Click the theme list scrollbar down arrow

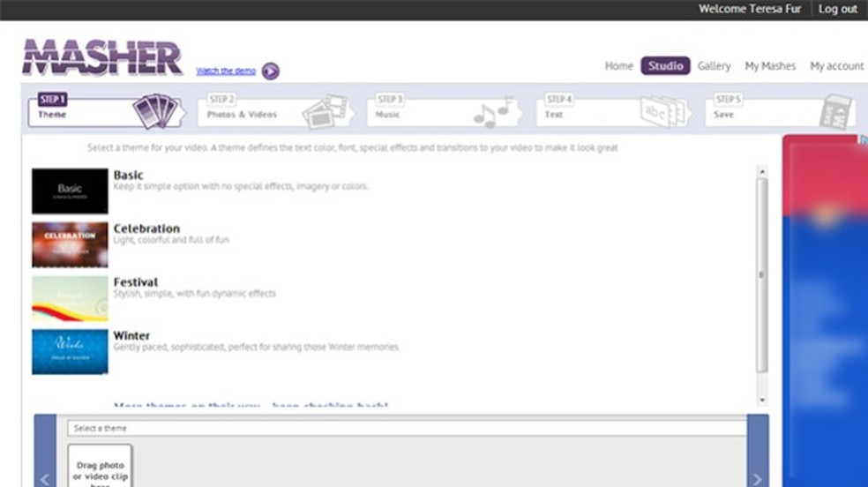pyautogui.click(x=762, y=400)
